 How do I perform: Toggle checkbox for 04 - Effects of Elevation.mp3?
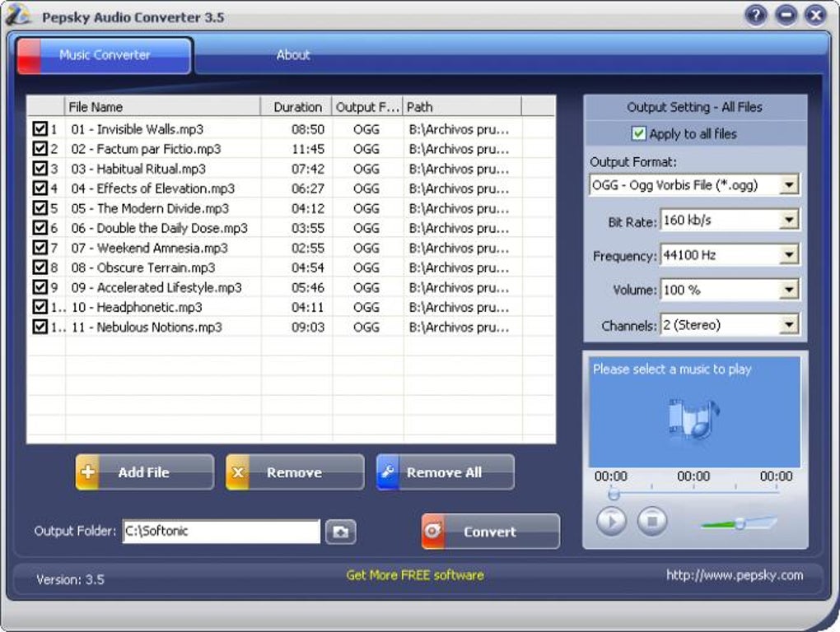point(40,188)
